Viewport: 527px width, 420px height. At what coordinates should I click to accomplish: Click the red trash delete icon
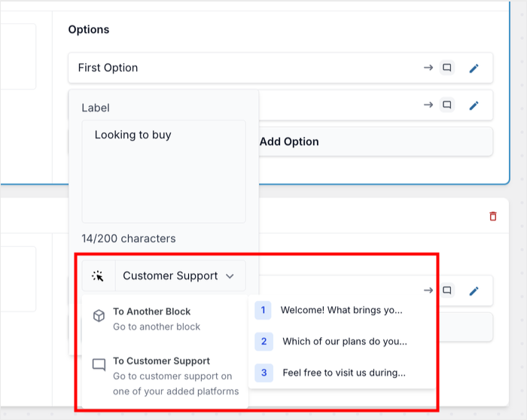(493, 216)
